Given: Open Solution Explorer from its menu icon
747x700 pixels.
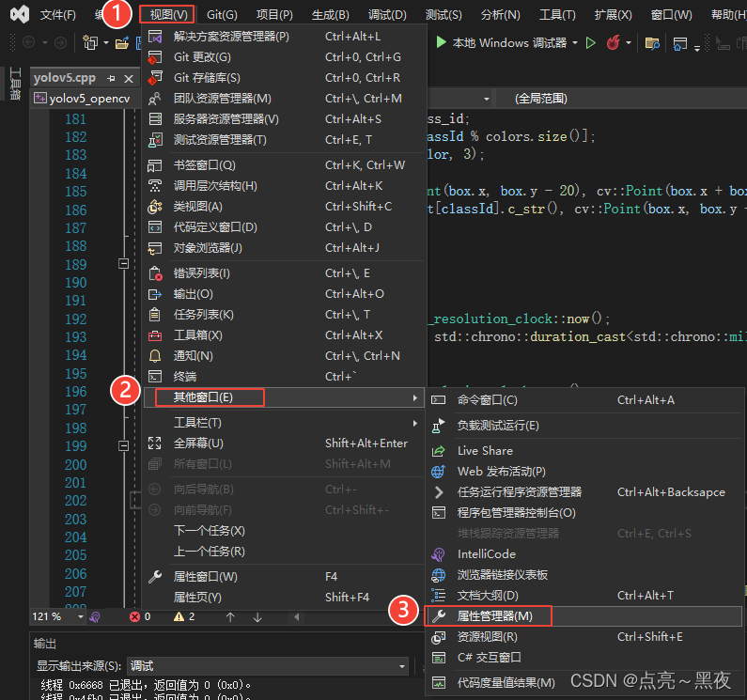Looking at the screenshot, I should [155, 37].
